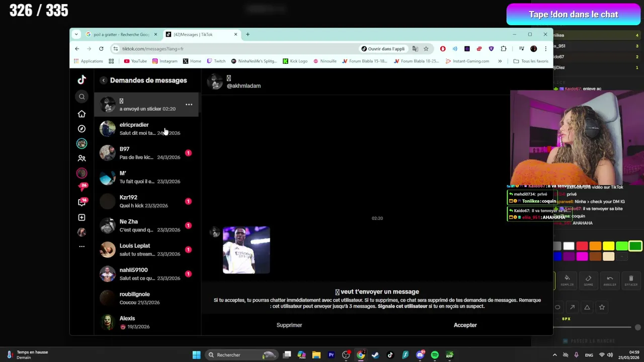
Task: Open the Twitch bookmark
Action: point(216,61)
